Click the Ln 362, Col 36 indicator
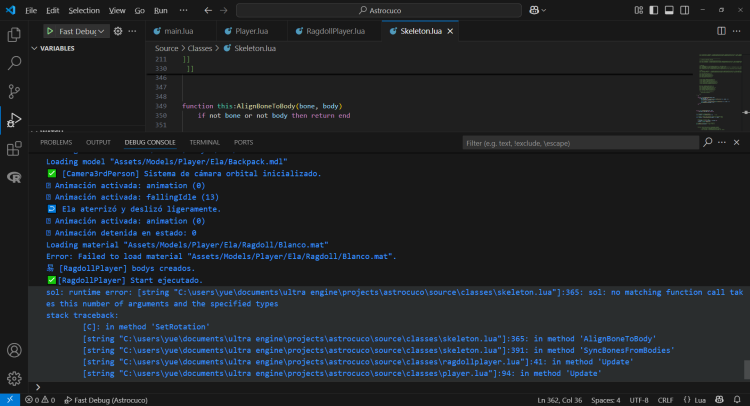Image resolution: width=750 pixels, height=406 pixels. [562, 399]
